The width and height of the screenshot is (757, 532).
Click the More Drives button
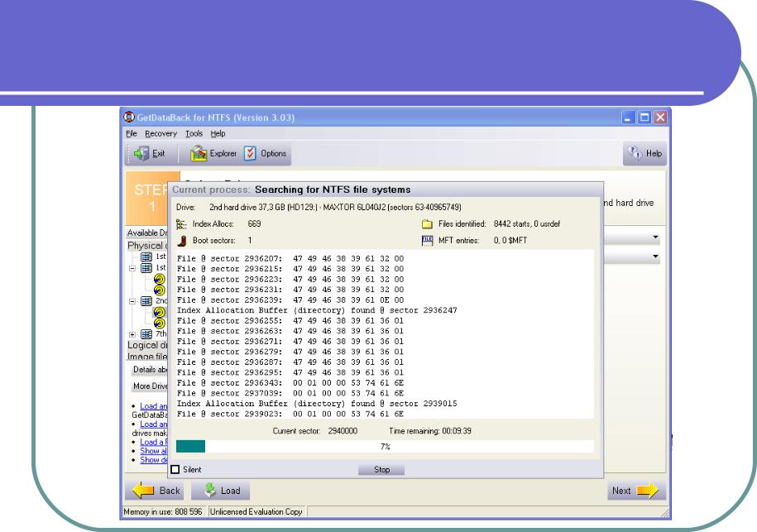point(150,386)
